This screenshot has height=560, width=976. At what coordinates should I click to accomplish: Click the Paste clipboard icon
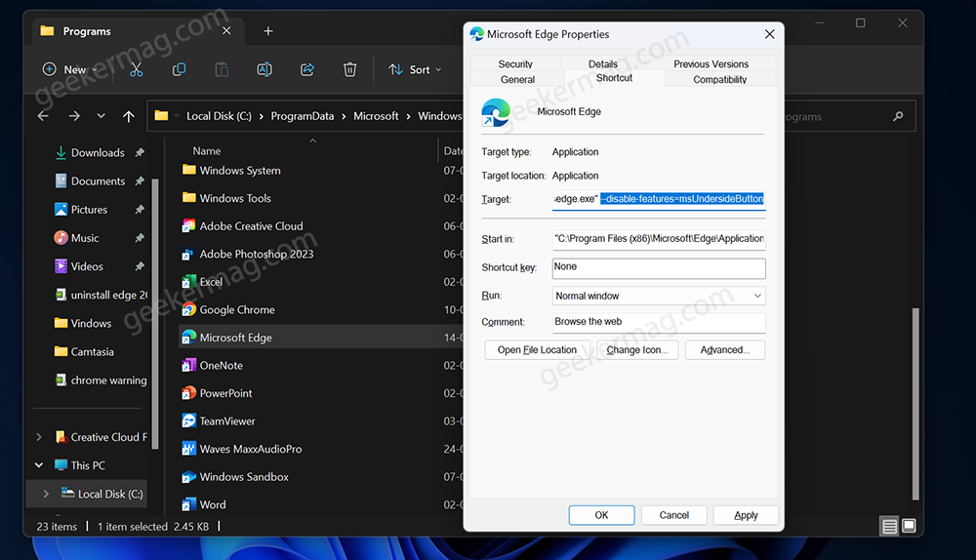point(222,69)
